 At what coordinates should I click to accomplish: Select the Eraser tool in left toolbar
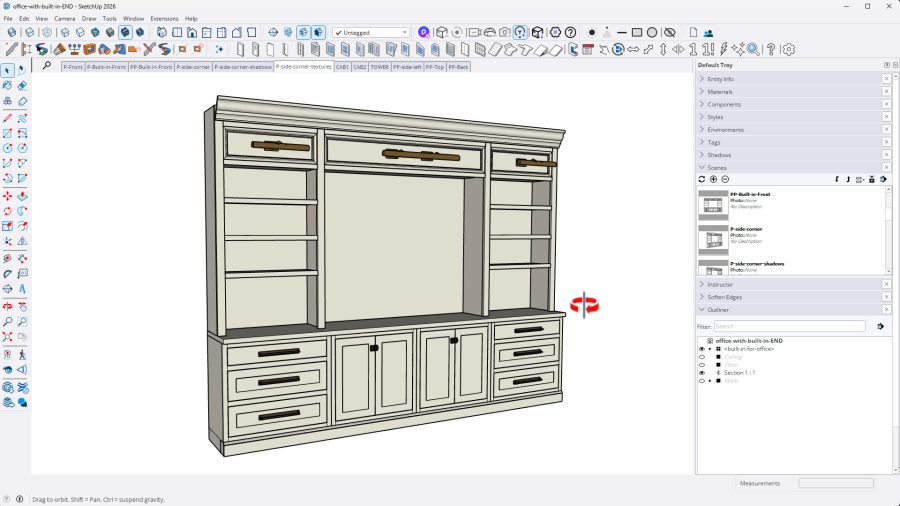(x=22, y=86)
